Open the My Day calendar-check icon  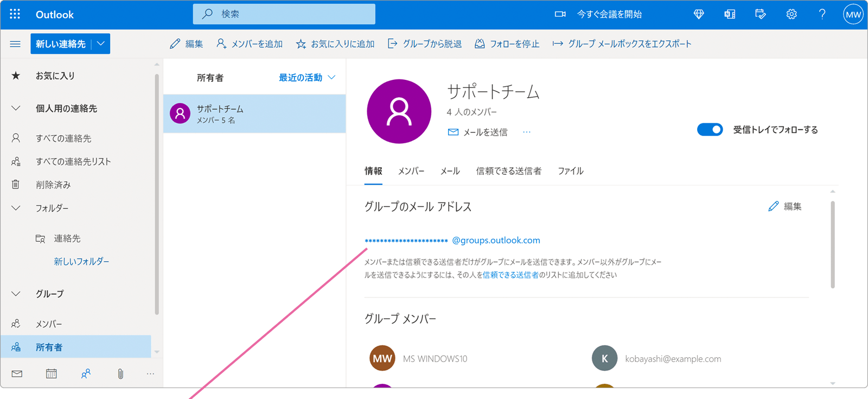coord(761,15)
